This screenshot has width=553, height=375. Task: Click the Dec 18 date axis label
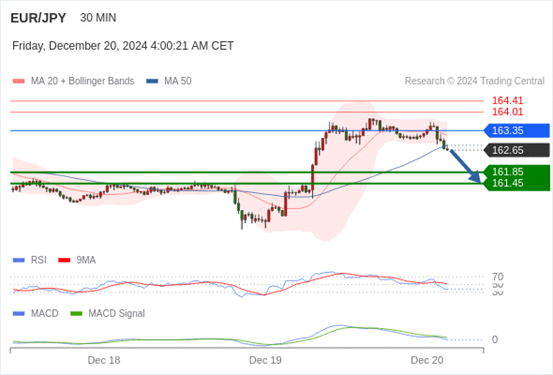pos(104,360)
